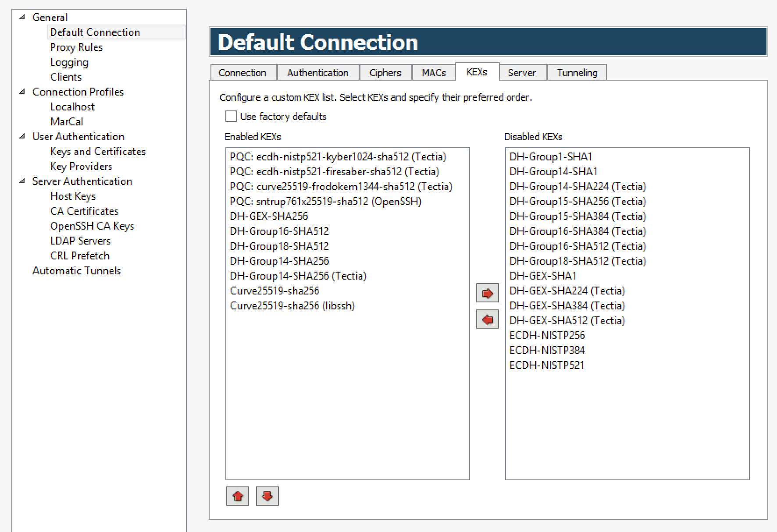This screenshot has width=777, height=532.
Task: Click the red up arrow to raise priority
Action: [x=238, y=496]
